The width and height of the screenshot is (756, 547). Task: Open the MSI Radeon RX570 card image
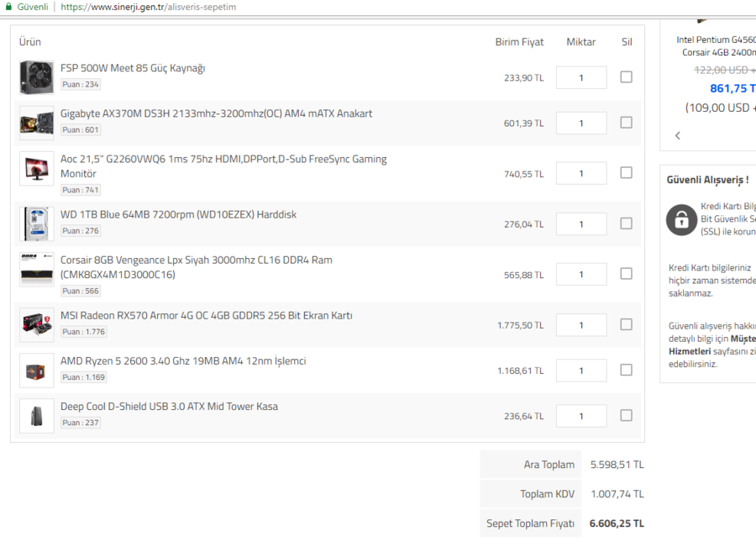tap(36, 324)
